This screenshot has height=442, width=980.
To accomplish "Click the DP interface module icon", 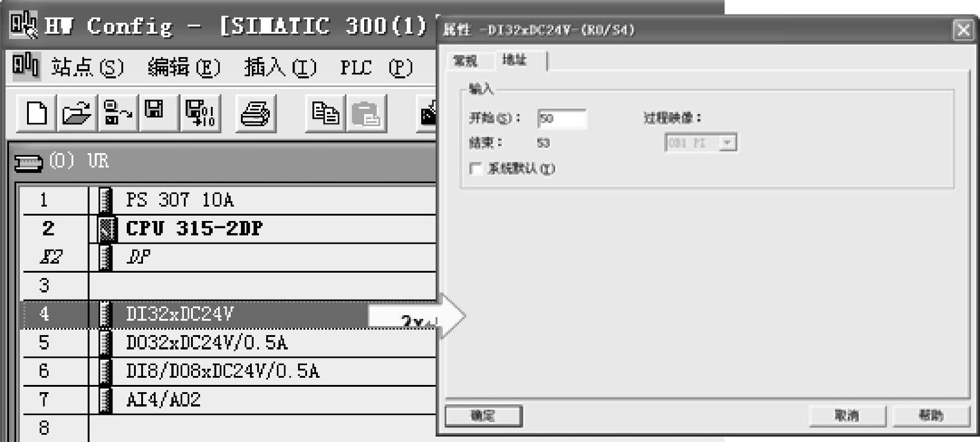I will click(105, 257).
